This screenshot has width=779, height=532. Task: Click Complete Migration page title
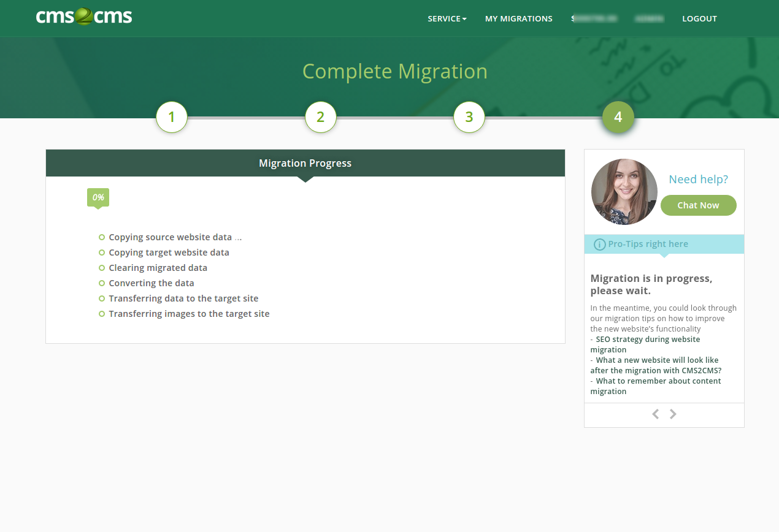tap(395, 72)
